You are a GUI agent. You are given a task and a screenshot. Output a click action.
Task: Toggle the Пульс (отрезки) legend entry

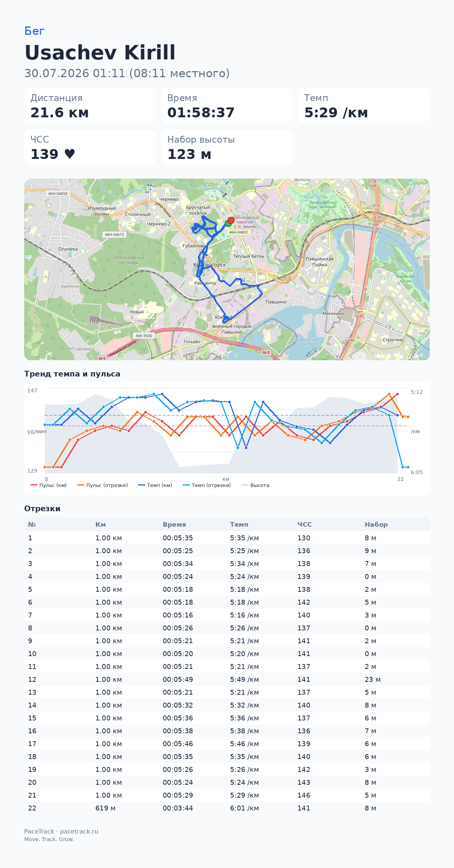102,485
